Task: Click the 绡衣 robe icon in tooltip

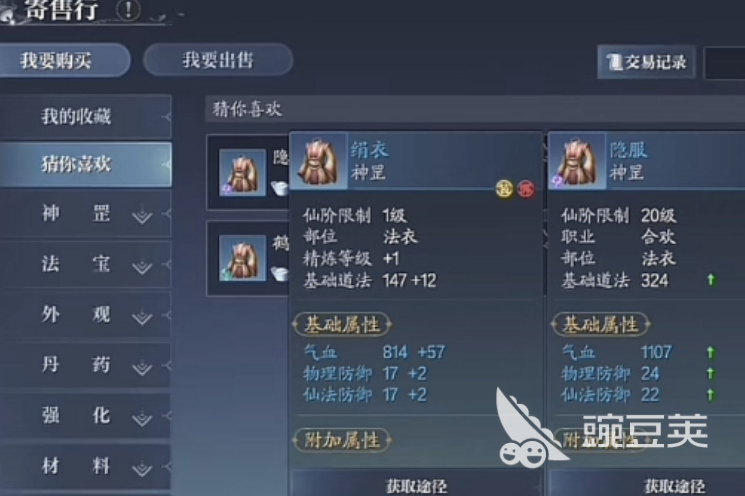Action: point(318,161)
